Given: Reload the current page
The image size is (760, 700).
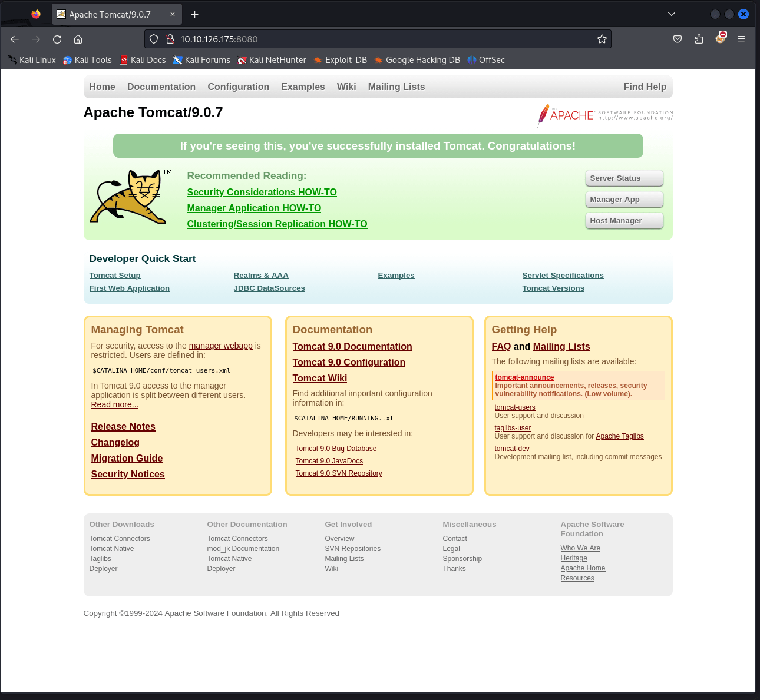Looking at the screenshot, I should pos(57,39).
